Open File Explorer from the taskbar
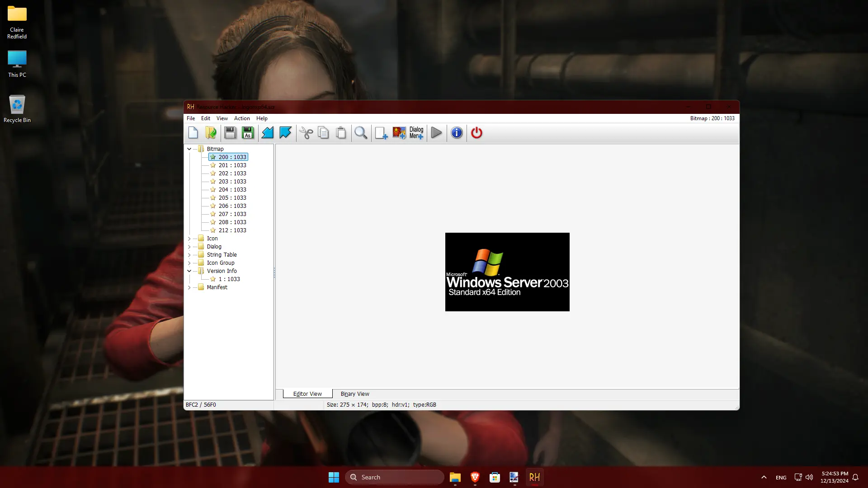The width and height of the screenshot is (868, 488). point(455,477)
